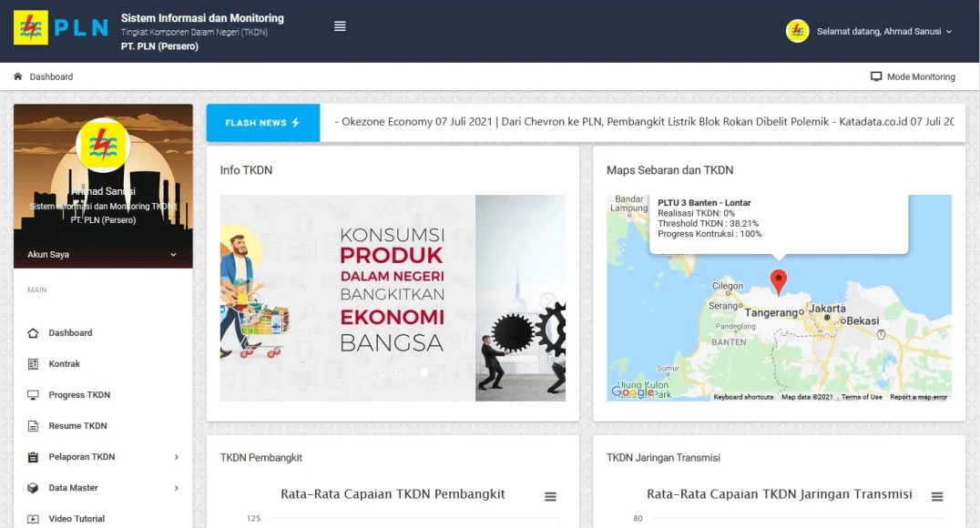
Task: Open the Akun Saya dropdown
Action: (103, 254)
